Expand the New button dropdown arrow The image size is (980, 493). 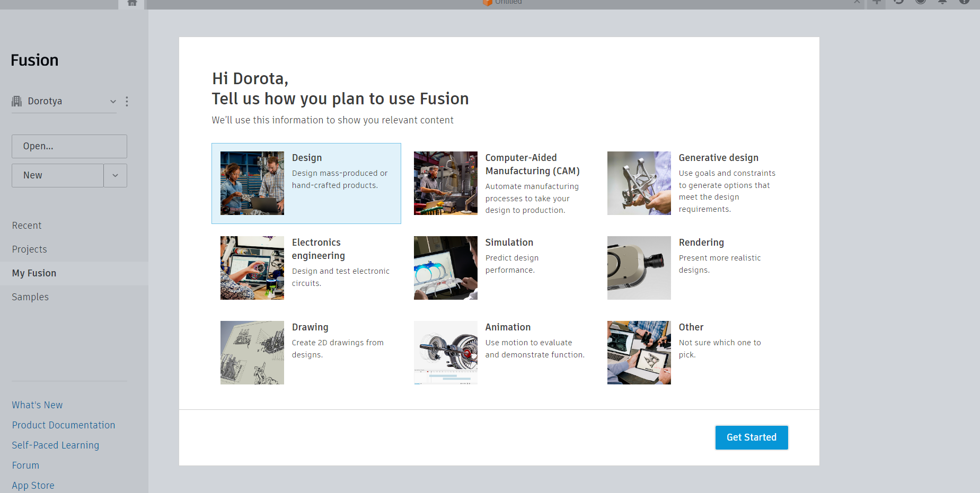(x=116, y=175)
